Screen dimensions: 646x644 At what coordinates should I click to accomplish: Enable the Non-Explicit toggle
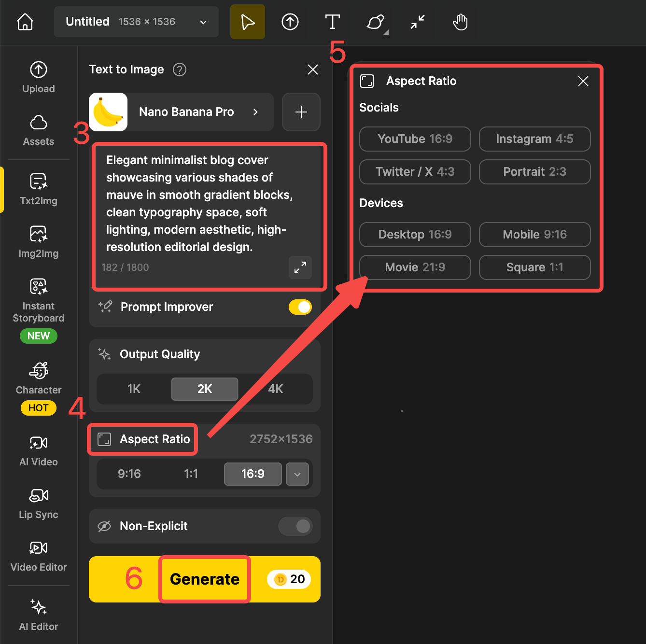point(295,526)
